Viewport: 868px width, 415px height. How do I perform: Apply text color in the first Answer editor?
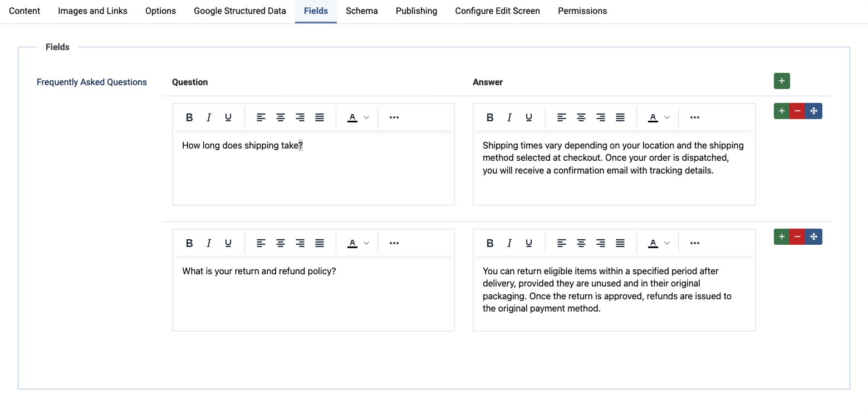pyautogui.click(x=653, y=117)
